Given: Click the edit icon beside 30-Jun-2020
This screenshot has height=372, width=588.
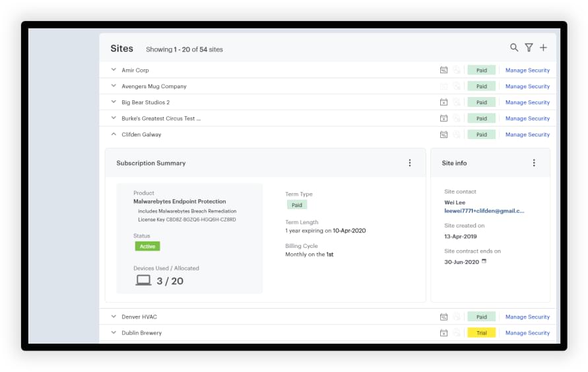Looking at the screenshot, I should click(x=484, y=261).
